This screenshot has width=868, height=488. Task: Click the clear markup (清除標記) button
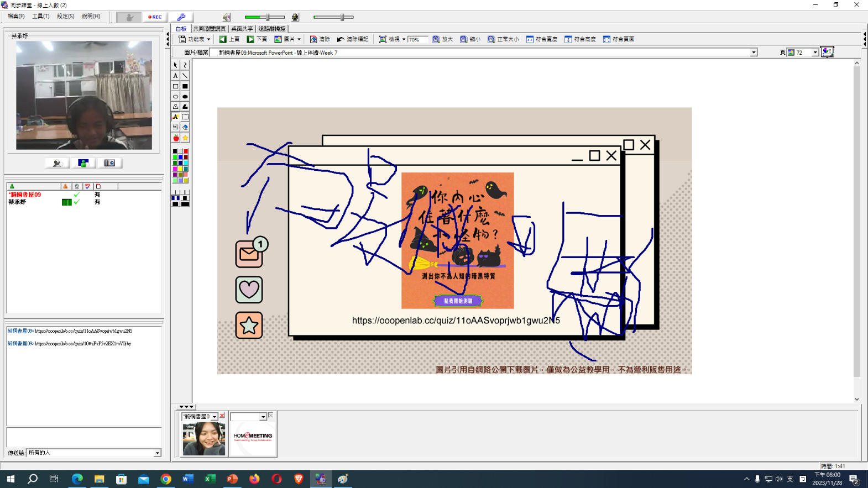click(x=353, y=39)
